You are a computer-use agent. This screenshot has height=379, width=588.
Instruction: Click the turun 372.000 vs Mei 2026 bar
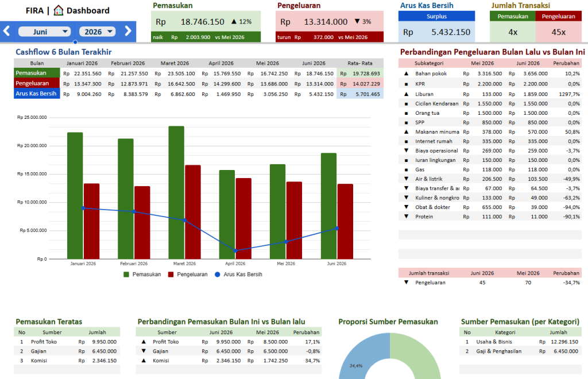[x=330, y=37]
